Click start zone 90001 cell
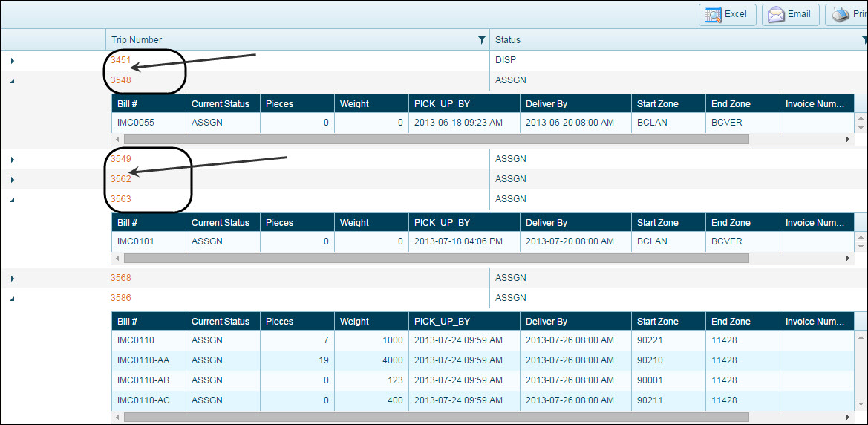Image resolution: width=868 pixels, height=425 pixels. coord(668,380)
